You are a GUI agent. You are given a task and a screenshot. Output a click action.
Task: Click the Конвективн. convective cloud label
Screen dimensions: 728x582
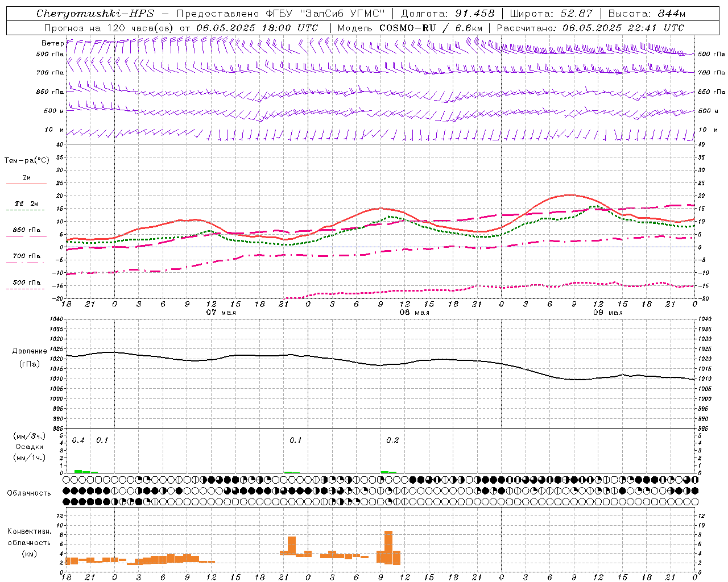30,531
